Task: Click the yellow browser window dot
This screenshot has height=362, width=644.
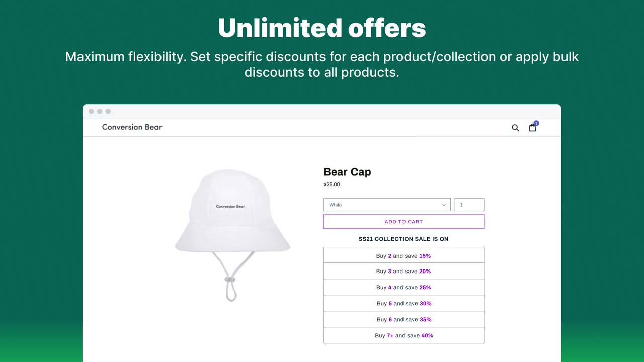Action: [99, 111]
